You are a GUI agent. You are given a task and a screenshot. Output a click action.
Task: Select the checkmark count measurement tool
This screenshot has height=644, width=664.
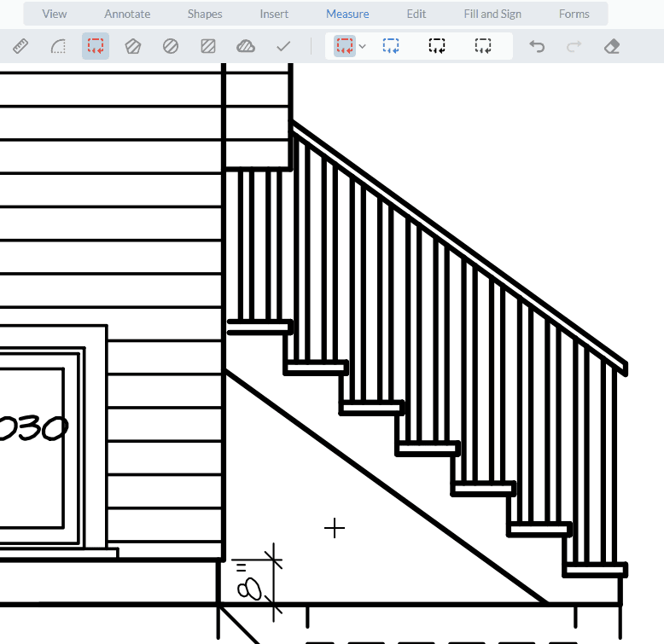(x=283, y=46)
